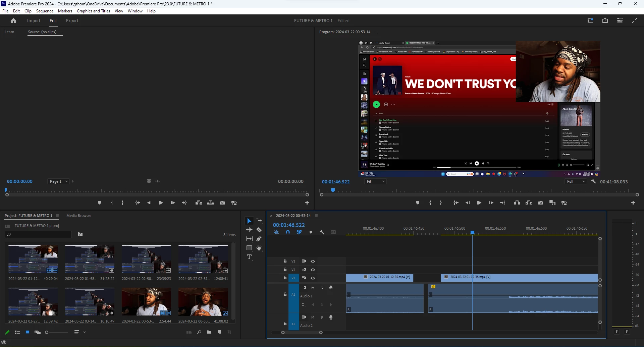Open the File menu
The height and width of the screenshot is (347, 644).
pos(5,11)
